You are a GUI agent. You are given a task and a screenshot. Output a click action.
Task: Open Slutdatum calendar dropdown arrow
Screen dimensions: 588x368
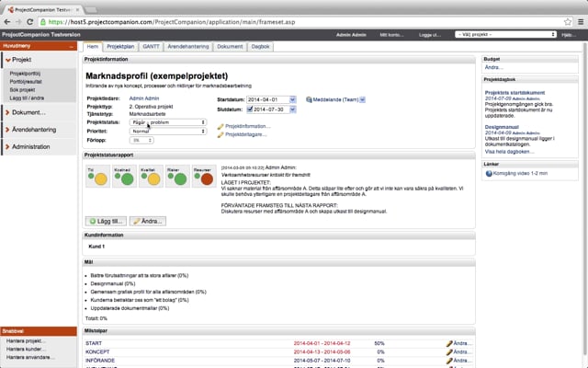(292, 109)
